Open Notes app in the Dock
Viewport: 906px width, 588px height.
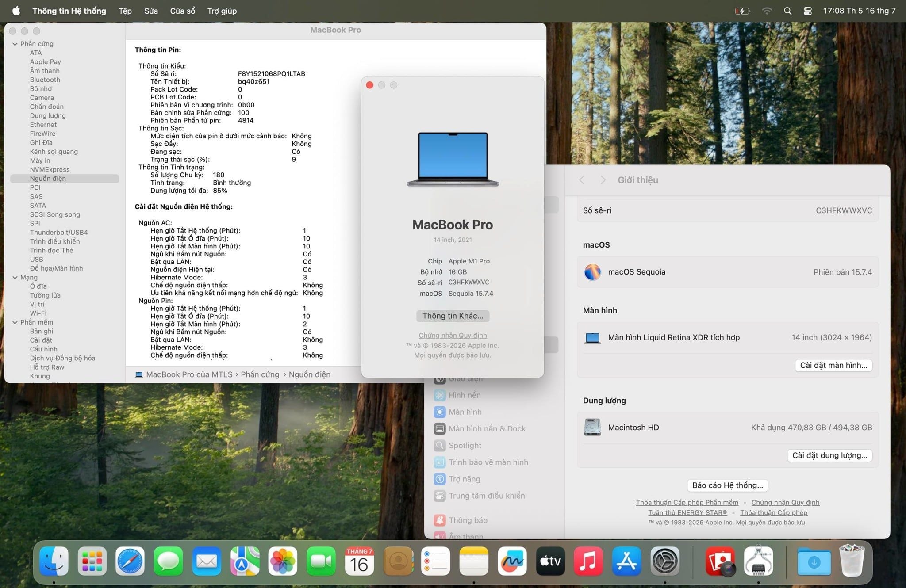474,561
